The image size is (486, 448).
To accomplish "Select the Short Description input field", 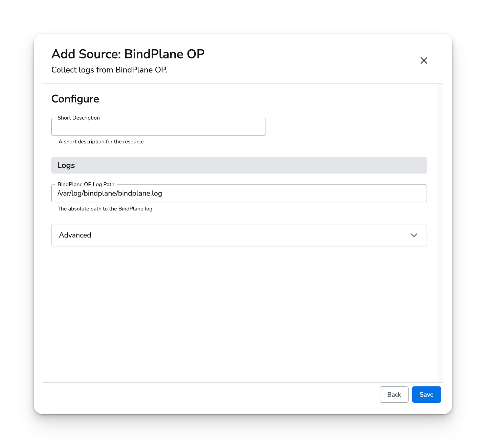I will pos(158,127).
